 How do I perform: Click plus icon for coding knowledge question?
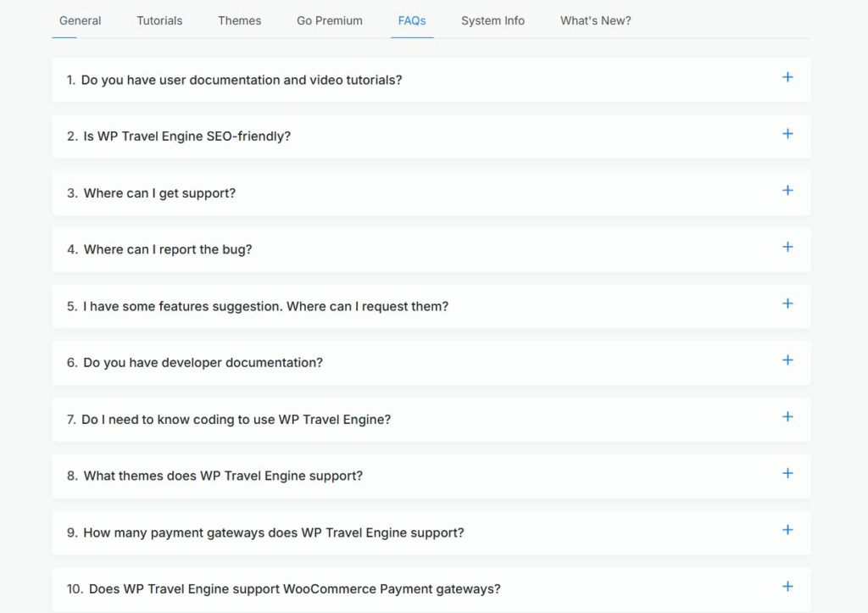pyautogui.click(x=787, y=417)
